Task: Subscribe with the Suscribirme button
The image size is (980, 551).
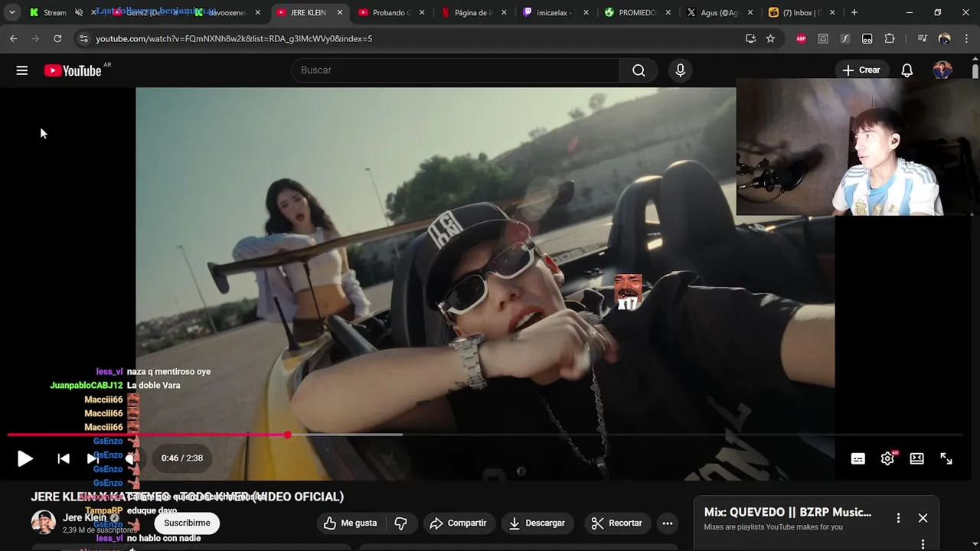Action: click(187, 523)
